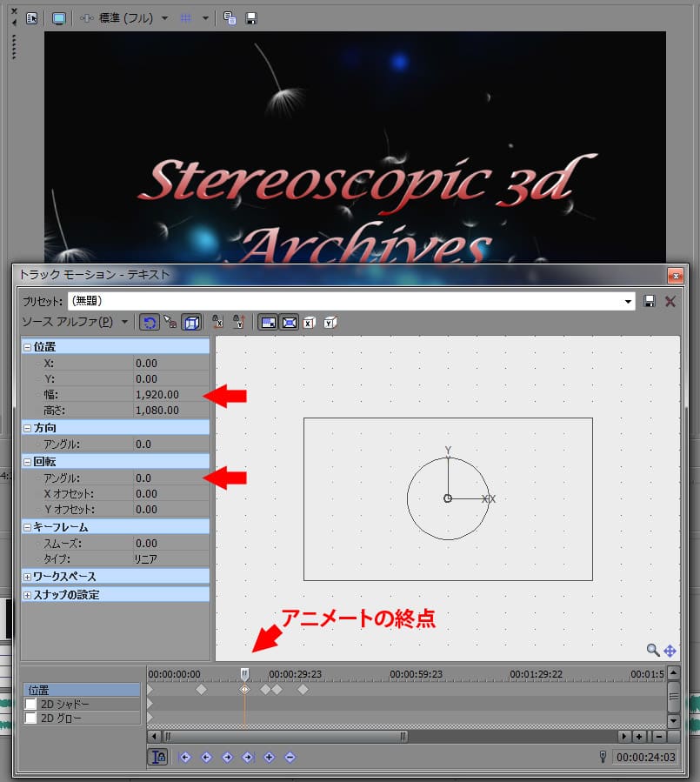The width and height of the screenshot is (700, 782).
Task: Jump to the first keyframe
Action: [185, 757]
